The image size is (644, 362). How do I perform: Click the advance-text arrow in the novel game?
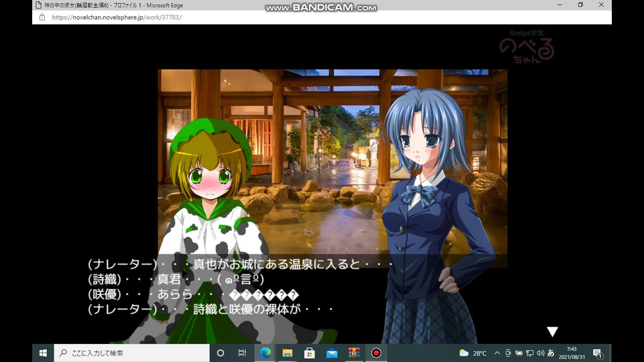coord(552,332)
